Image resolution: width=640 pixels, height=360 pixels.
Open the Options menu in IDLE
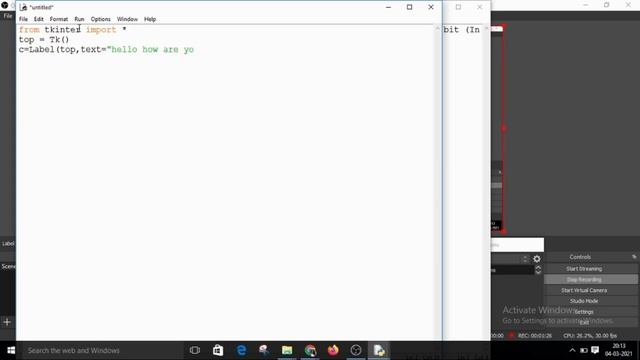(x=100, y=19)
